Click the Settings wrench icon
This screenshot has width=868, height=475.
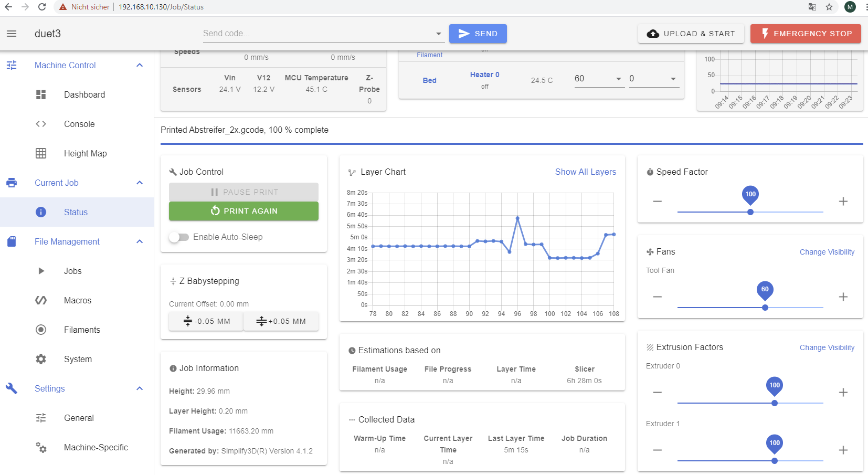tap(12, 388)
